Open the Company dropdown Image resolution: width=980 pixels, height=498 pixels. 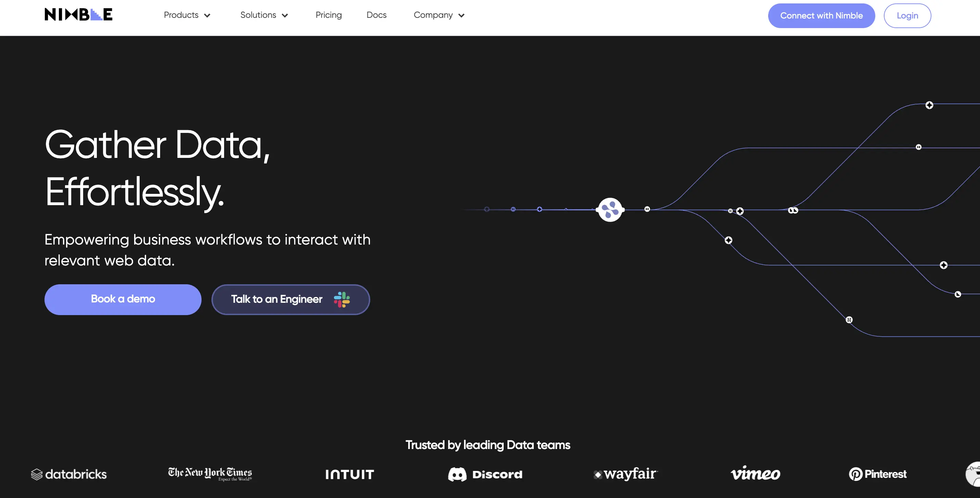point(439,15)
